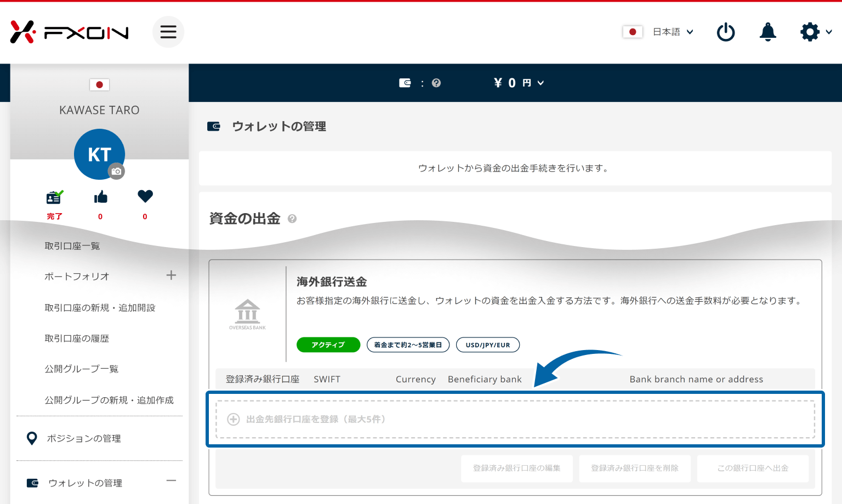Click the heart favorites icon
842x504 pixels.
[145, 196]
